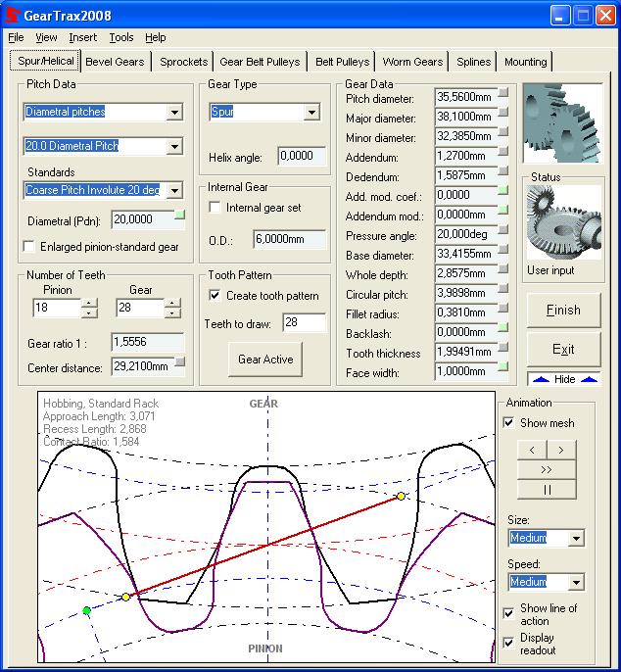
Task: Click the spur gears preview image
Action: pyautogui.click(x=562, y=123)
